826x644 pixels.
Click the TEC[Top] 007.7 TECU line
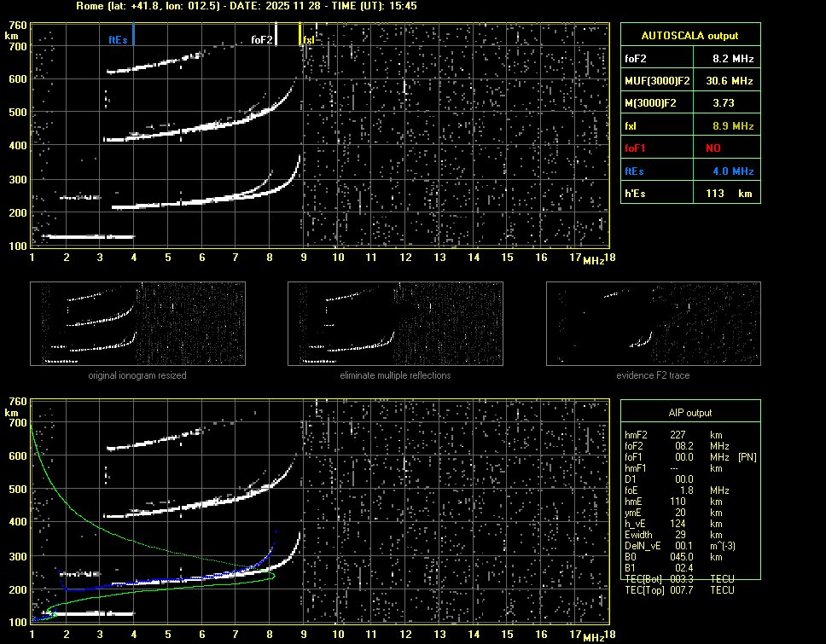(681, 589)
